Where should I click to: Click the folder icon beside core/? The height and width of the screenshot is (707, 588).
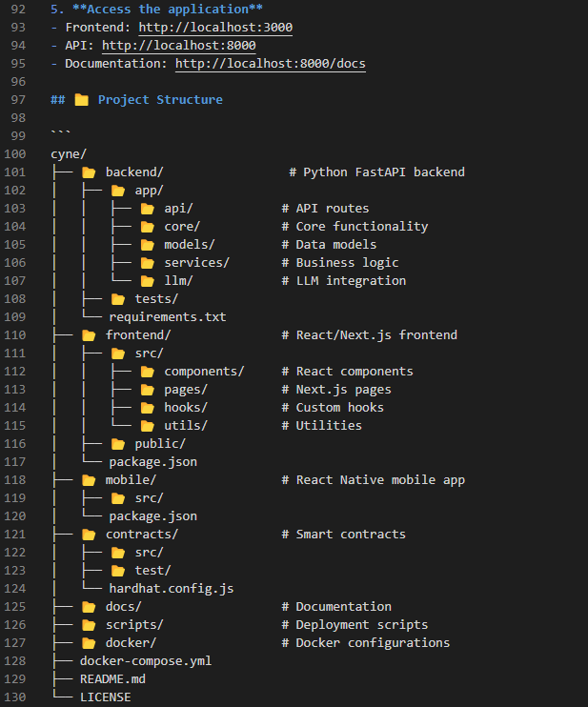(x=148, y=227)
